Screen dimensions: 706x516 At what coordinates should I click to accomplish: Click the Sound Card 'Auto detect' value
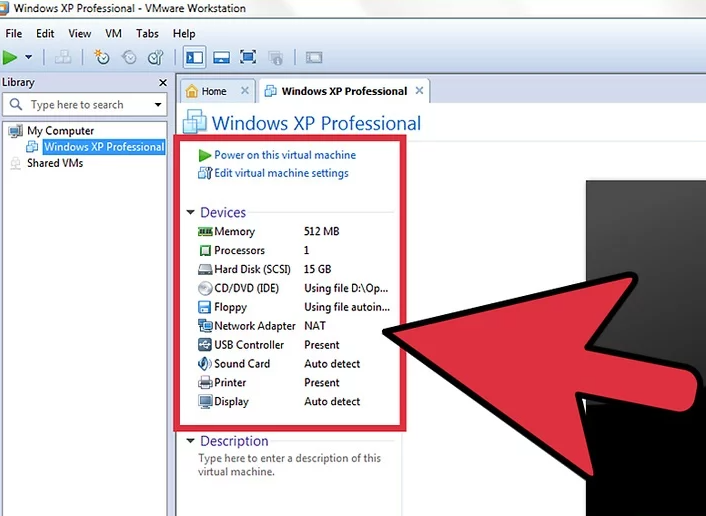(x=332, y=364)
